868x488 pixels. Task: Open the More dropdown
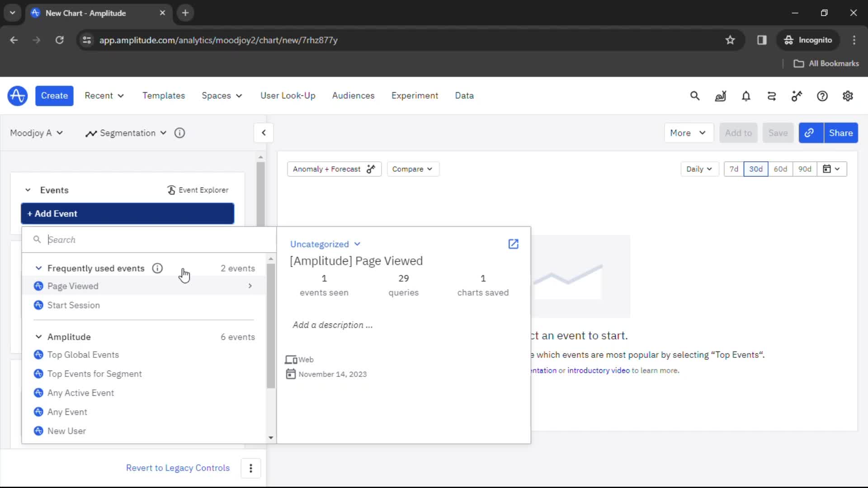(689, 133)
